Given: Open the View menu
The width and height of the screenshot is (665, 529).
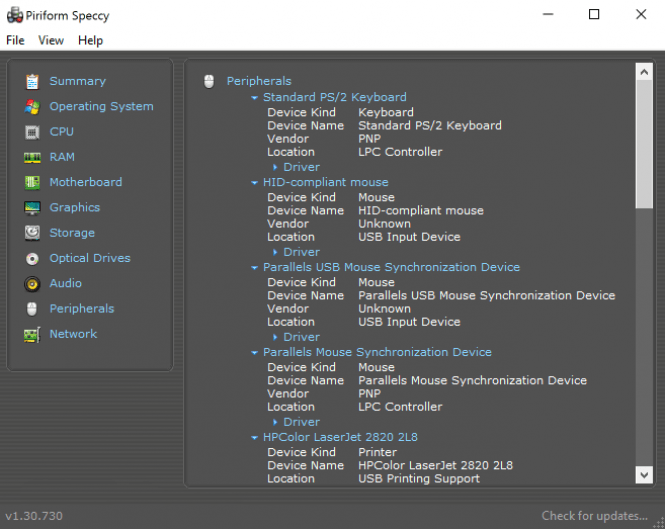Looking at the screenshot, I should point(51,40).
